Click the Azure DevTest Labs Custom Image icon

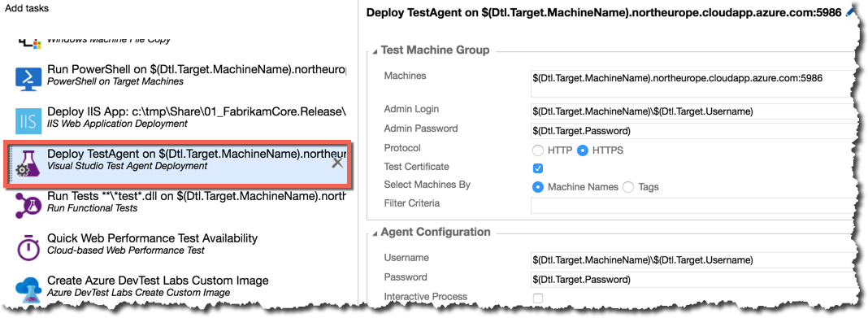28,290
